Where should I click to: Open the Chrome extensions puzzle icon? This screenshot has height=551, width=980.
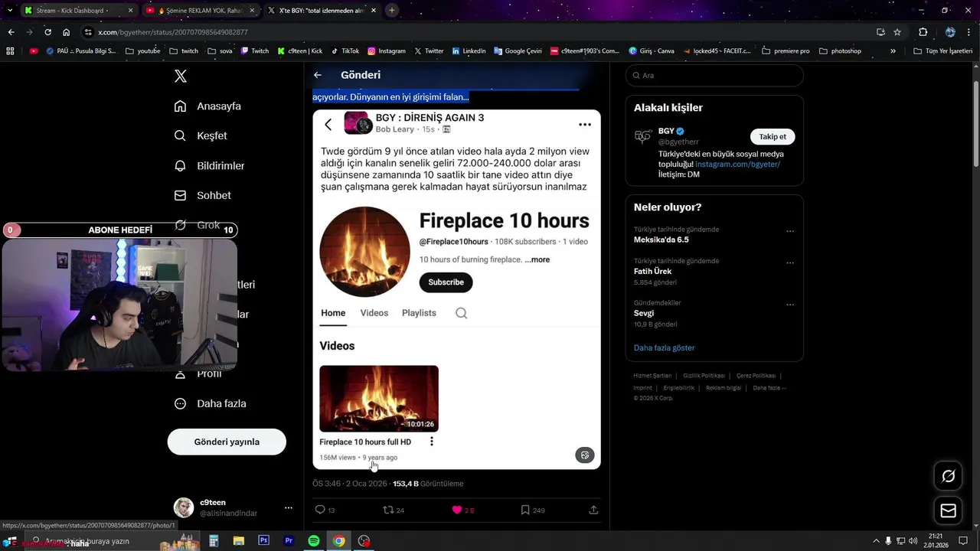pyautogui.click(x=923, y=32)
